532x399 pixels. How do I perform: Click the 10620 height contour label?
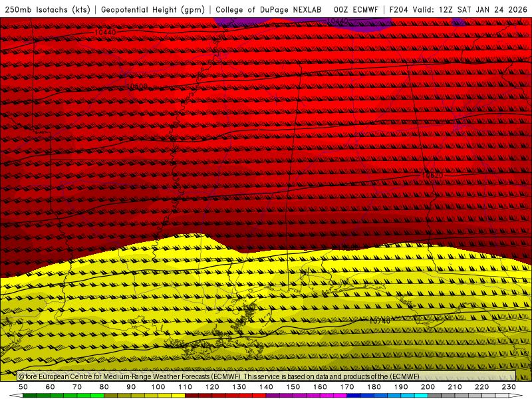(x=432, y=176)
